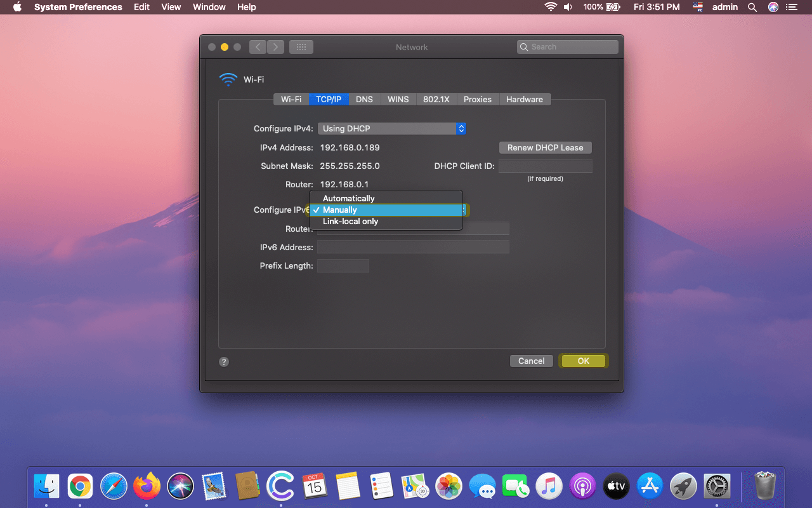This screenshot has width=812, height=508.
Task: Open System Preferences gear in dock
Action: 717,487
